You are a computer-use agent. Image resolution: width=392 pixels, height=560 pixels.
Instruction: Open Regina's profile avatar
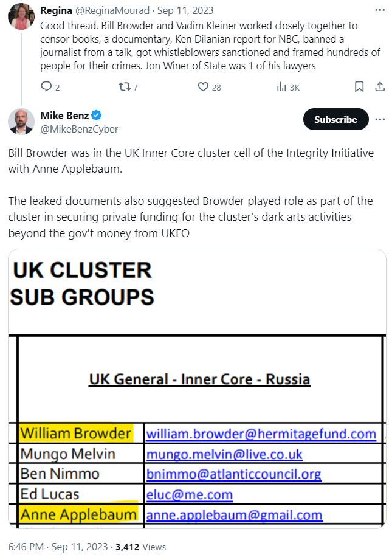coord(21,16)
